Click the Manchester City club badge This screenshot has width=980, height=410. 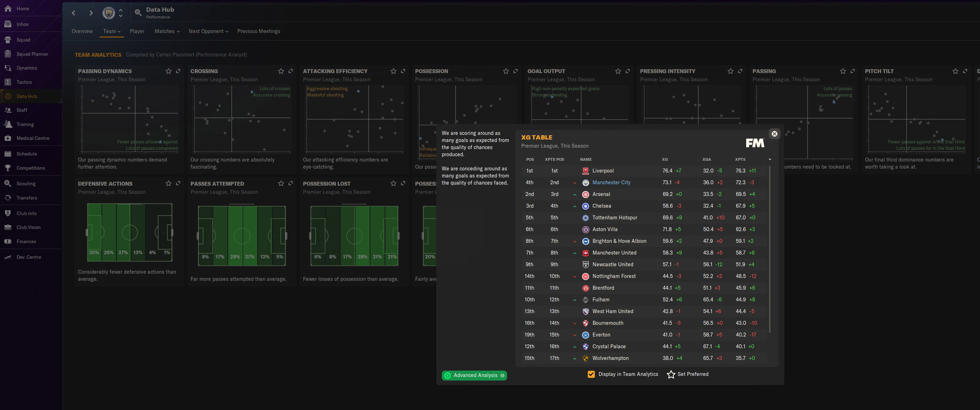click(x=109, y=13)
